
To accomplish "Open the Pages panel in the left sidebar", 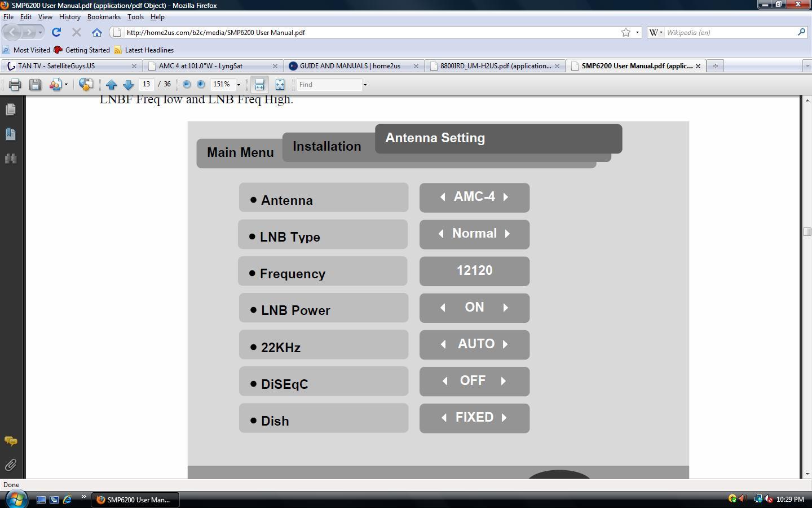I will tap(11, 109).
